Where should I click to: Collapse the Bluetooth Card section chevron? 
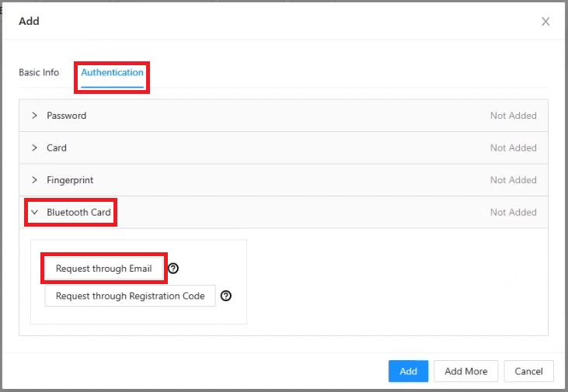coord(34,212)
